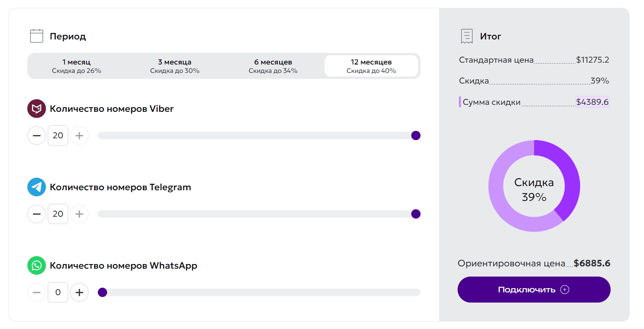Image resolution: width=644 pixels, height=329 pixels.
Task: Click the Количество номеров Viber heading
Action: [112, 109]
